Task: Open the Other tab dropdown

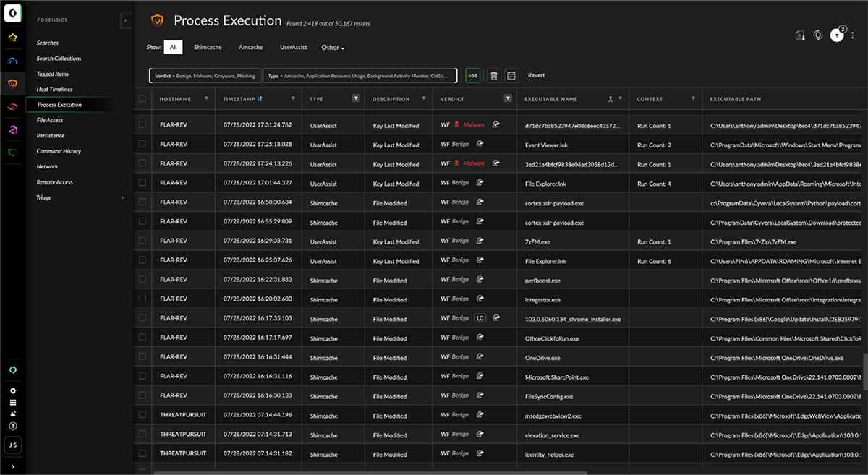Action: [x=332, y=47]
